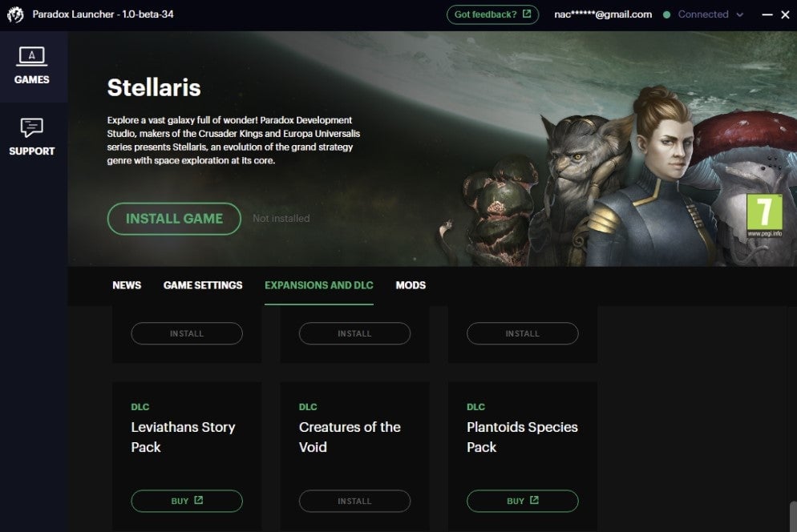Image resolution: width=797 pixels, height=532 pixels.
Task: Click the Paradox logo icon
Action: point(15,14)
